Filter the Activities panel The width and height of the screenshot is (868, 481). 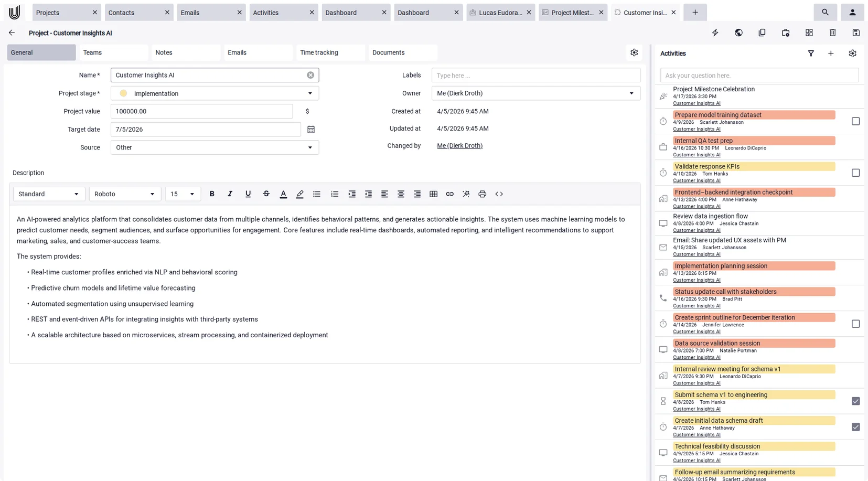pos(811,54)
